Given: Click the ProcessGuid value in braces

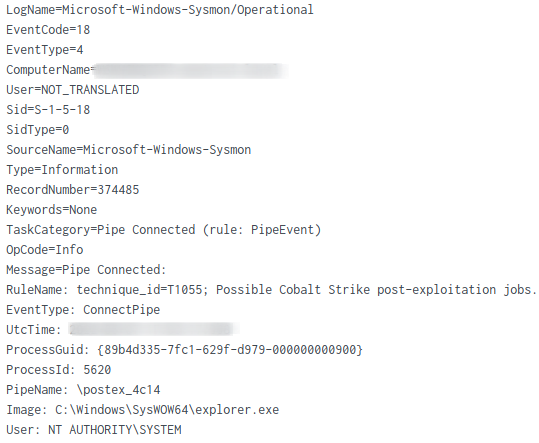Looking at the screenshot, I should point(230,350).
